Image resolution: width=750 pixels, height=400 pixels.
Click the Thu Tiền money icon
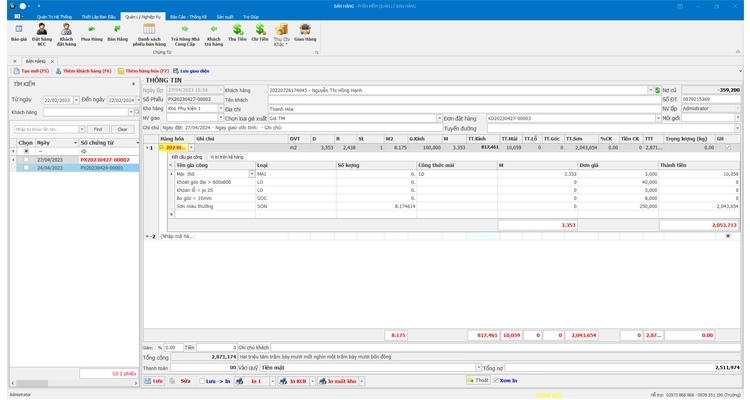coord(237,30)
